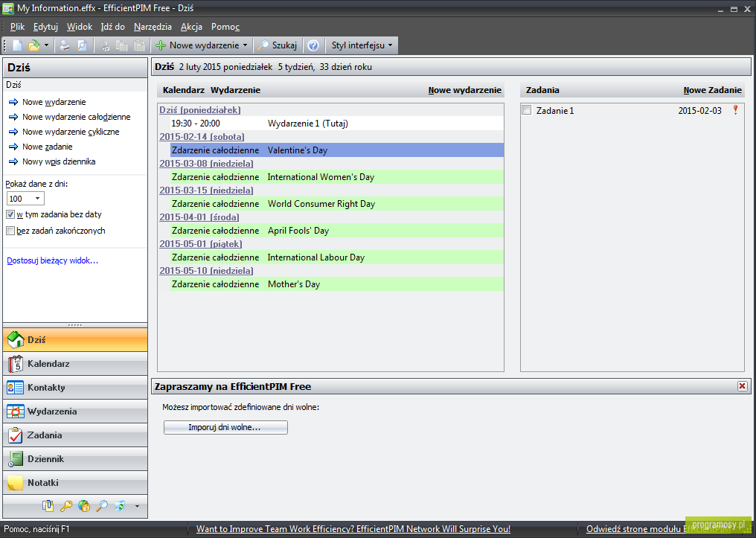Click the paperclip attachments icon in navigation footer
This screenshot has height=538, width=756.
[x=48, y=506]
